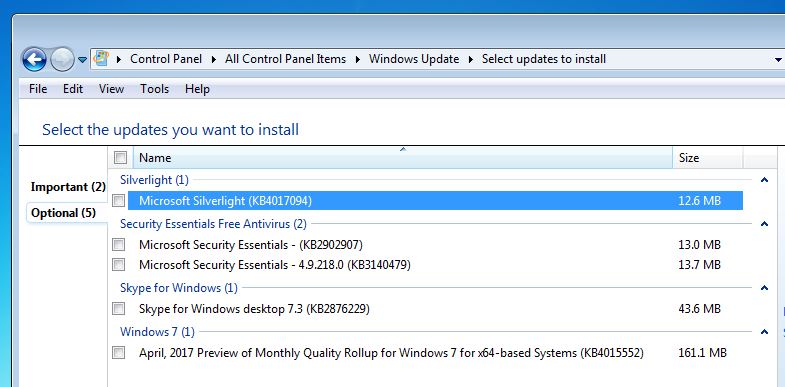Navigate to All Control Panel Items breadcrumb
The width and height of the screenshot is (785, 387).
coord(285,59)
